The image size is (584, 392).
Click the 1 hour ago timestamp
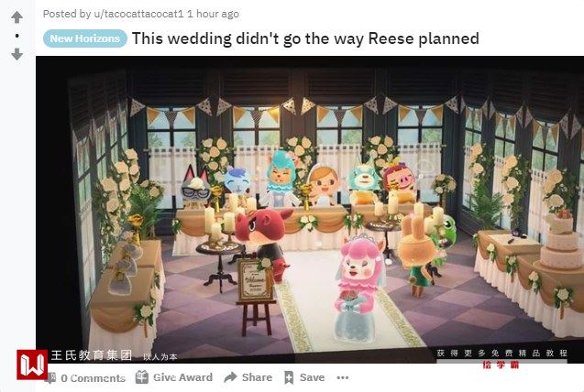point(213,14)
